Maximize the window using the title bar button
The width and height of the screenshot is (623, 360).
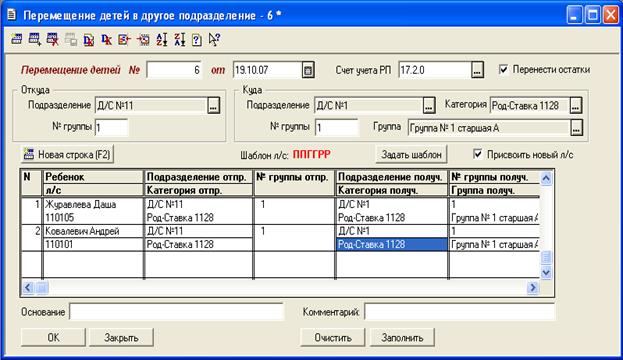pos(593,15)
